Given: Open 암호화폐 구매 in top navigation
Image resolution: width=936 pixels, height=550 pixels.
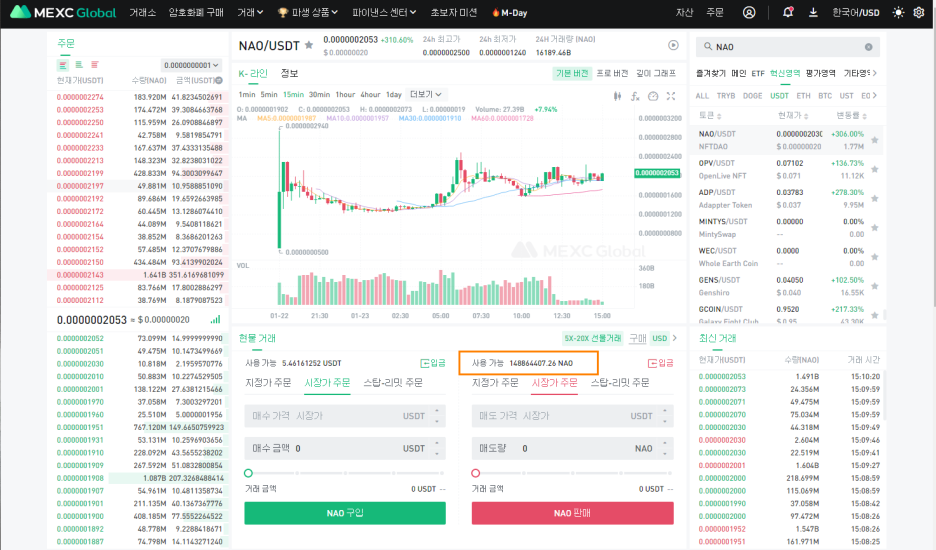Looking at the screenshot, I should [x=196, y=13].
